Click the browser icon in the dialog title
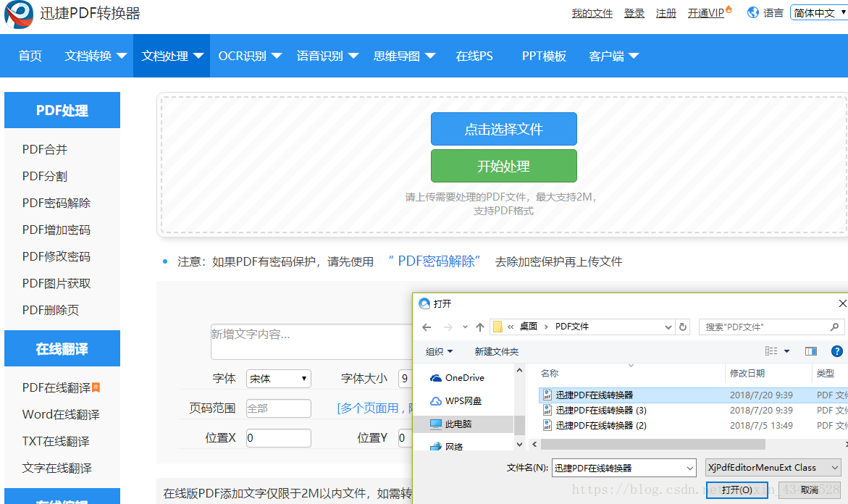The image size is (848, 504). click(424, 304)
